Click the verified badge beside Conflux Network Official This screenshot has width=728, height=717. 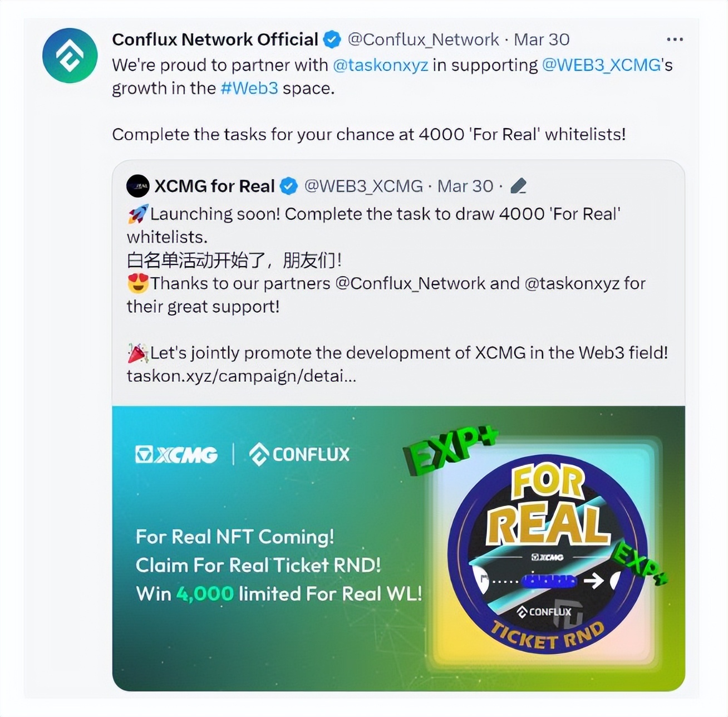pyautogui.click(x=332, y=40)
